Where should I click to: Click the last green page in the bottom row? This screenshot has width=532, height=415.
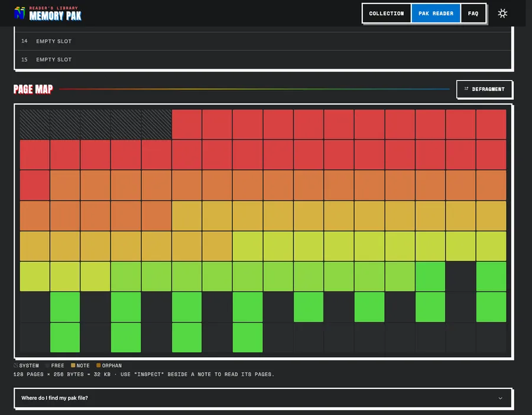point(248,338)
